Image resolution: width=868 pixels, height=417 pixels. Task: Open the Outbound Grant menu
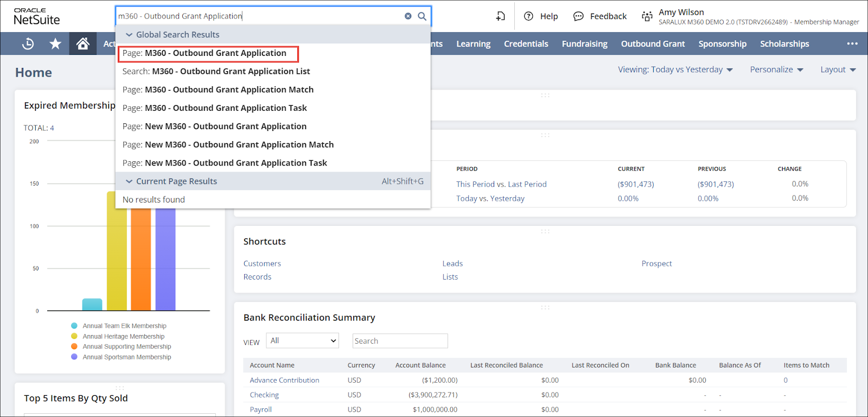pyautogui.click(x=653, y=44)
